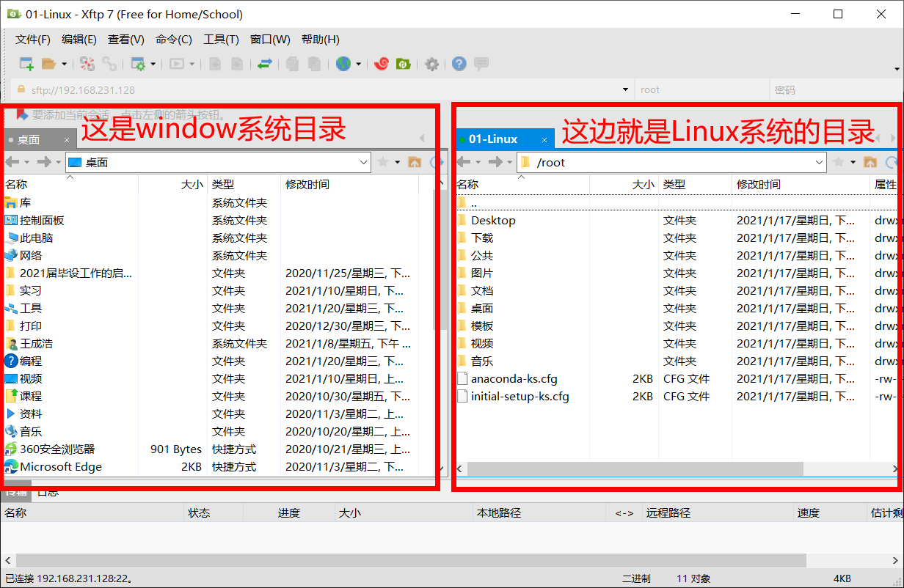This screenshot has width=904, height=588.
Task: Select the 360安全浏览器 shortcut
Action: [50, 449]
